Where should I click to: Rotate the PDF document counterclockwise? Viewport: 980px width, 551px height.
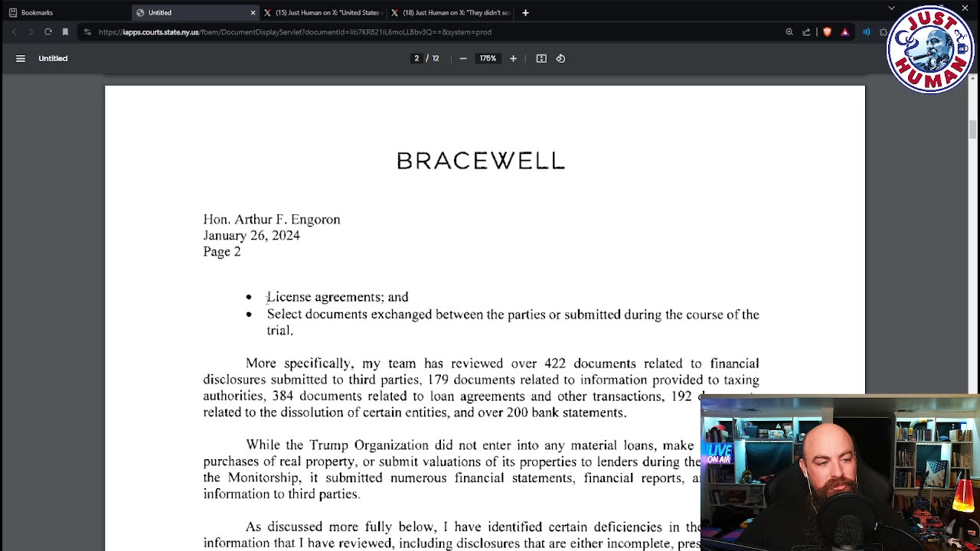coord(560,58)
